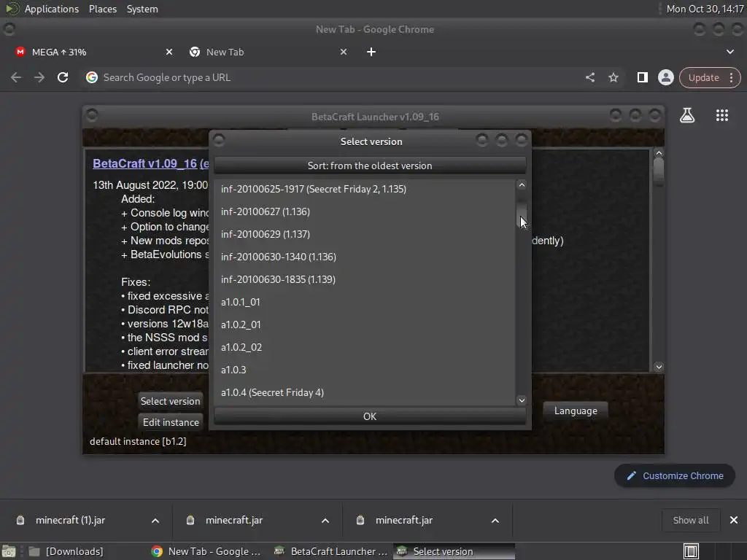Viewport: 747px width, 560px height.
Task: Click the Edit instance button
Action: 171,422
